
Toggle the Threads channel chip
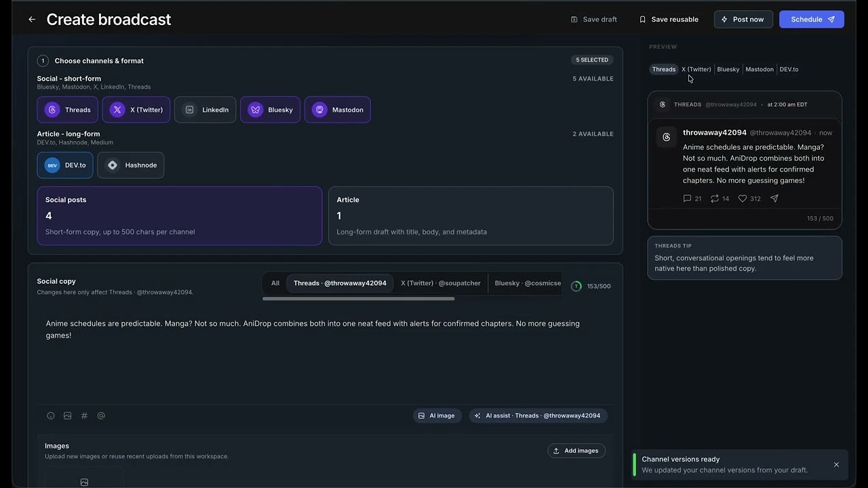(67, 110)
